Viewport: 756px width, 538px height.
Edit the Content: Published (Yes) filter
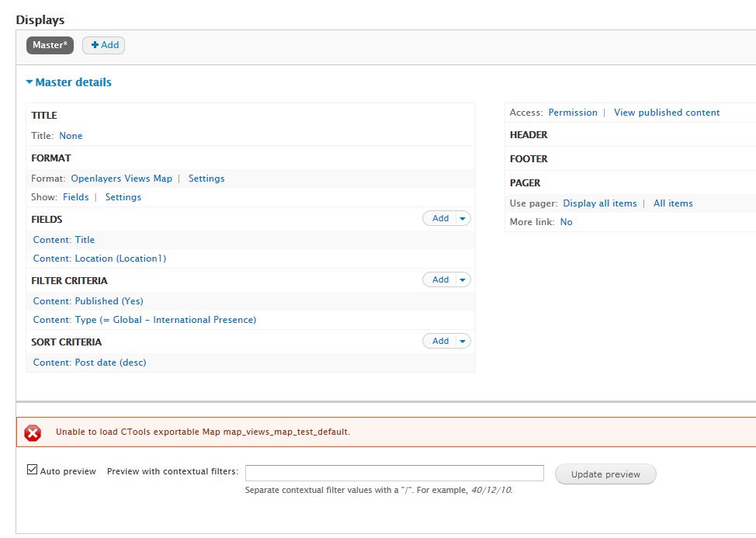pyautogui.click(x=88, y=300)
